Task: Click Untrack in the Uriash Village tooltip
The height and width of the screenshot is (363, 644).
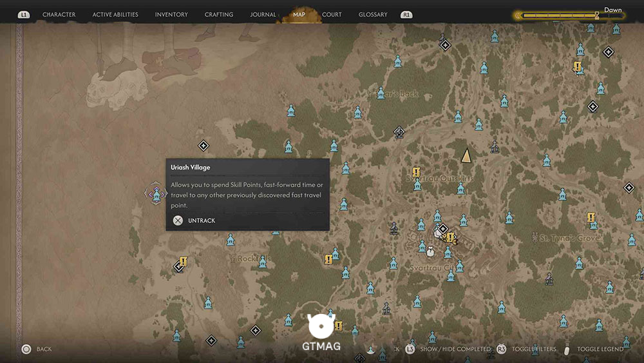Action: point(194,221)
